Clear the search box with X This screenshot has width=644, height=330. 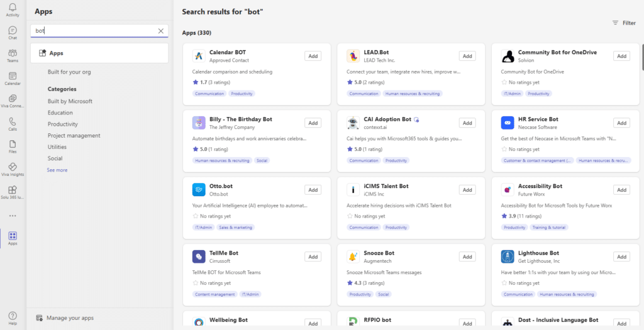click(161, 31)
